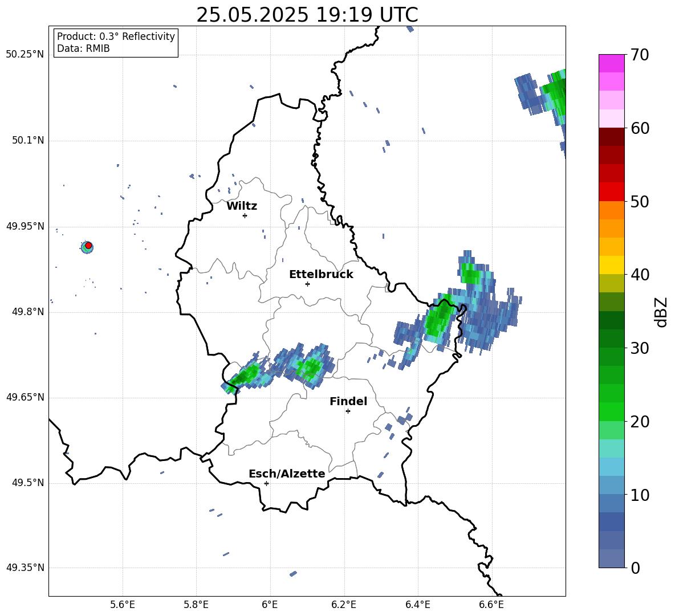
Task: Click the Findel station cross marker
Action: click(x=348, y=411)
